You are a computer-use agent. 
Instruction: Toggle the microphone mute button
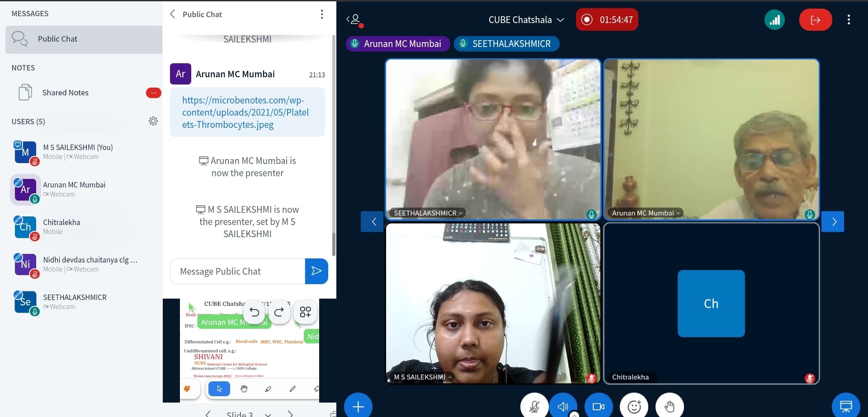[x=534, y=406]
